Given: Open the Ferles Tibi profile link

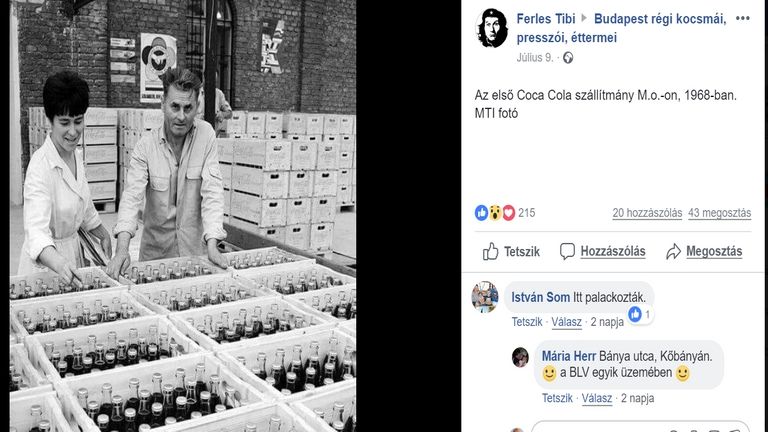Looking at the screenshot, I should 547,19.
